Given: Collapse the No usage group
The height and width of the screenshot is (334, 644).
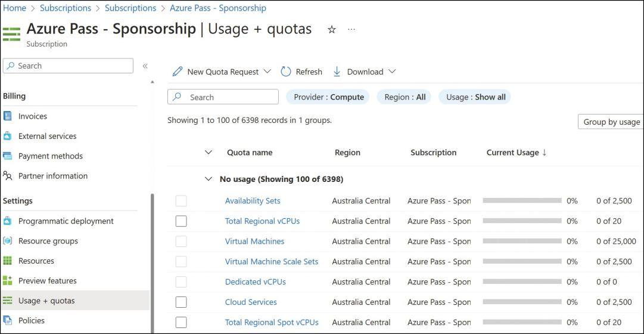Looking at the screenshot, I should [x=209, y=180].
